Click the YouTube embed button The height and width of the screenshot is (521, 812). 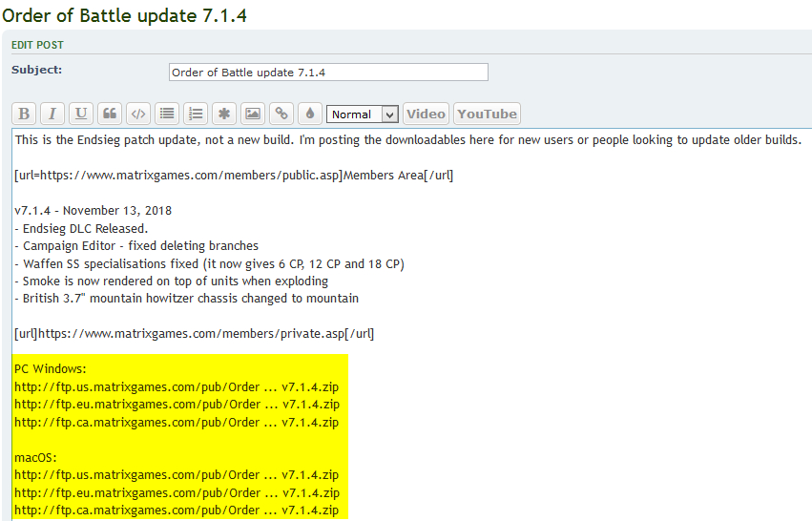pyautogui.click(x=487, y=114)
